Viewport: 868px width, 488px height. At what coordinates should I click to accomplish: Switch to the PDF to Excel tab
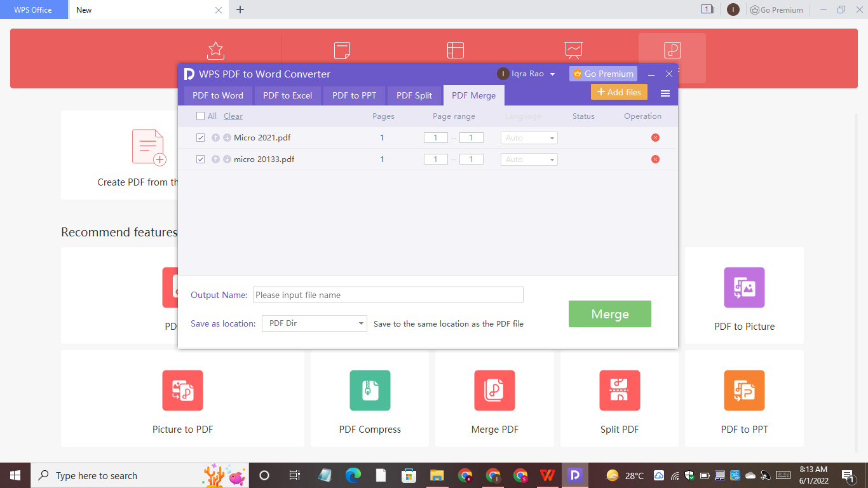pos(288,95)
